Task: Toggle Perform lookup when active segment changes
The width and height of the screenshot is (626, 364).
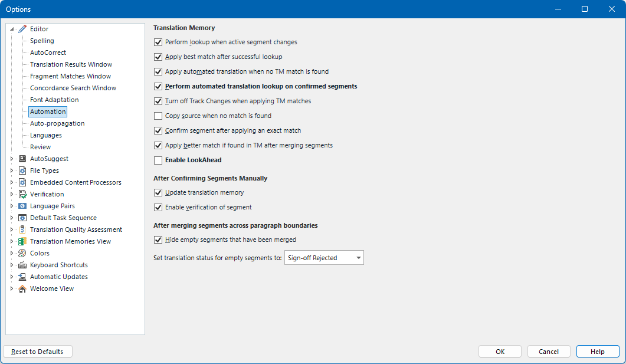Action: (158, 42)
